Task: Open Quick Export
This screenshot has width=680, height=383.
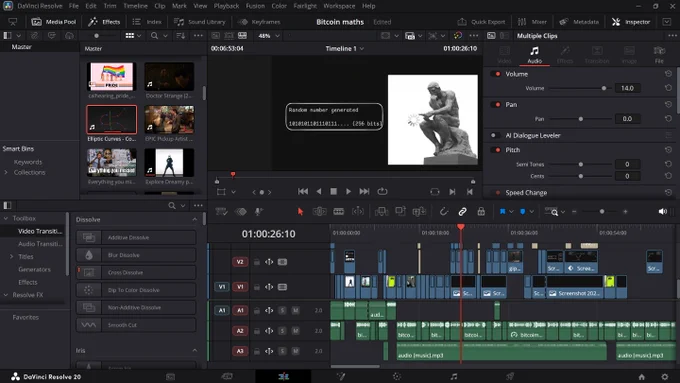Action: (481, 22)
